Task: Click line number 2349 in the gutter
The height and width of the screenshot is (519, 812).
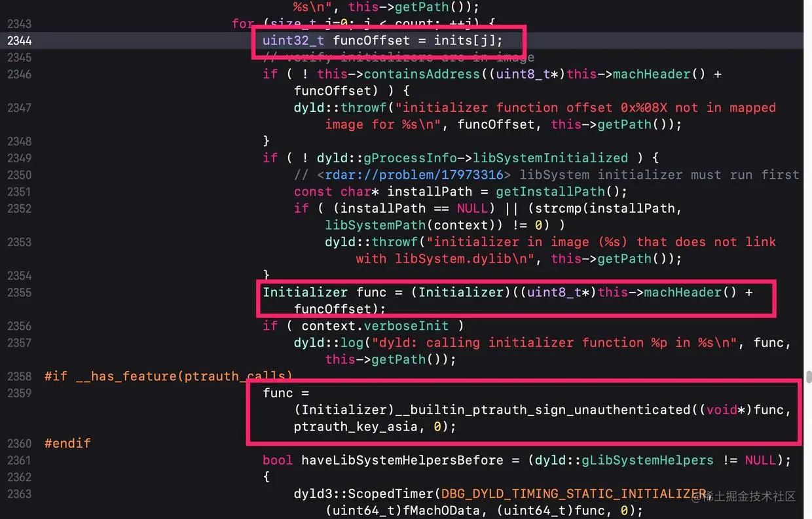Action: pos(19,158)
